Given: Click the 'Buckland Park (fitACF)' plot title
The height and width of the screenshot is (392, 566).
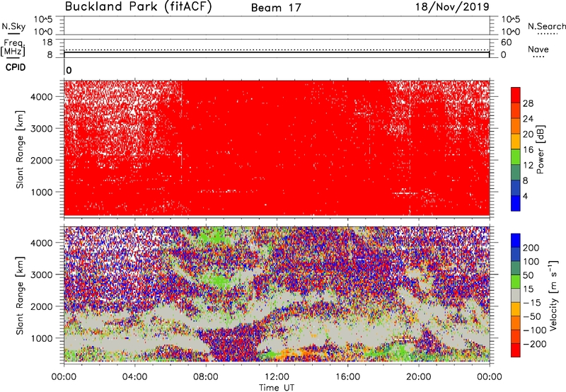Looking at the screenshot, I should (x=138, y=6).
